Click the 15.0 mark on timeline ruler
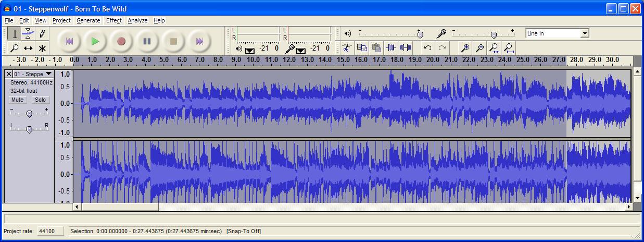 click(x=343, y=60)
